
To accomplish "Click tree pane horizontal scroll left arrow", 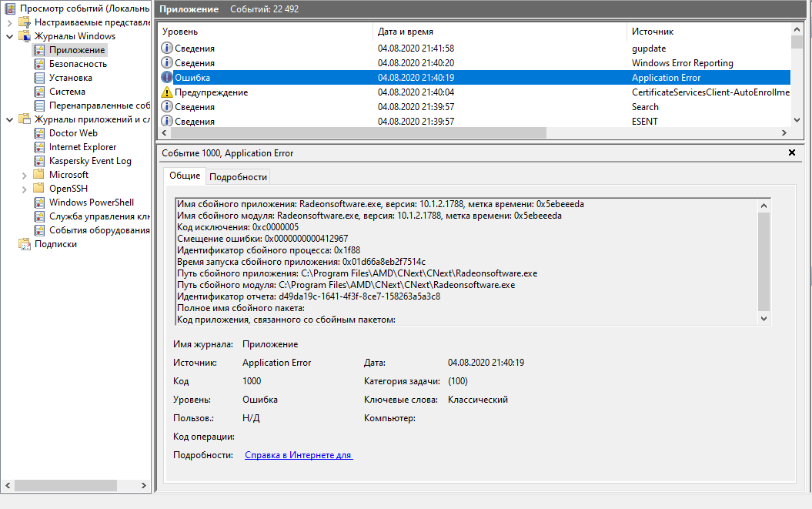I will tap(8, 486).
